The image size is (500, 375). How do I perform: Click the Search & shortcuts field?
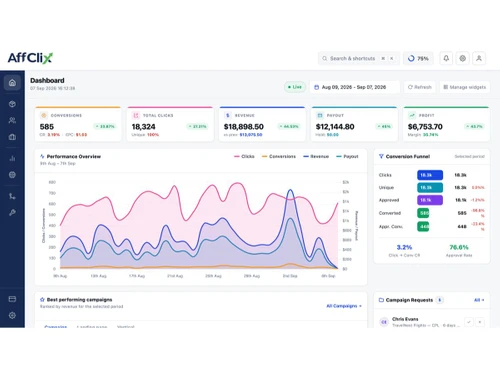359,58
